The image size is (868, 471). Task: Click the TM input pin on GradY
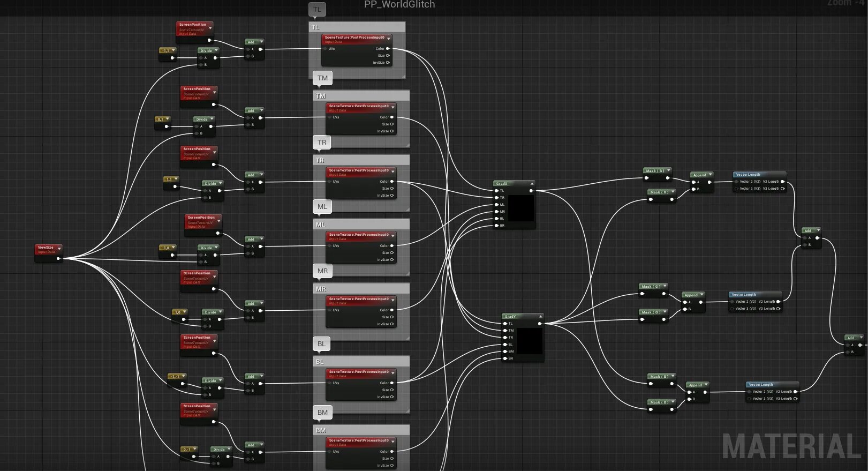point(505,331)
